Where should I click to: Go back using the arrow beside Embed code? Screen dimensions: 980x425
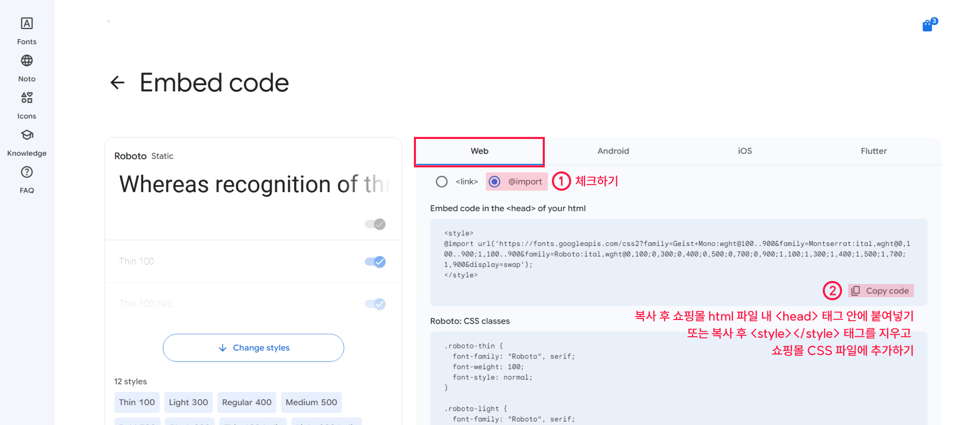[x=118, y=82]
